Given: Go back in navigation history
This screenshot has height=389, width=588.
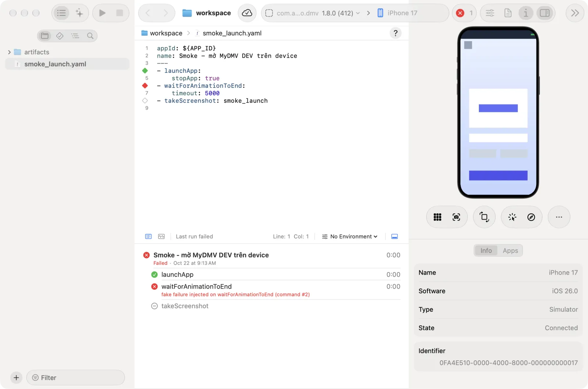Looking at the screenshot, I should [148, 13].
